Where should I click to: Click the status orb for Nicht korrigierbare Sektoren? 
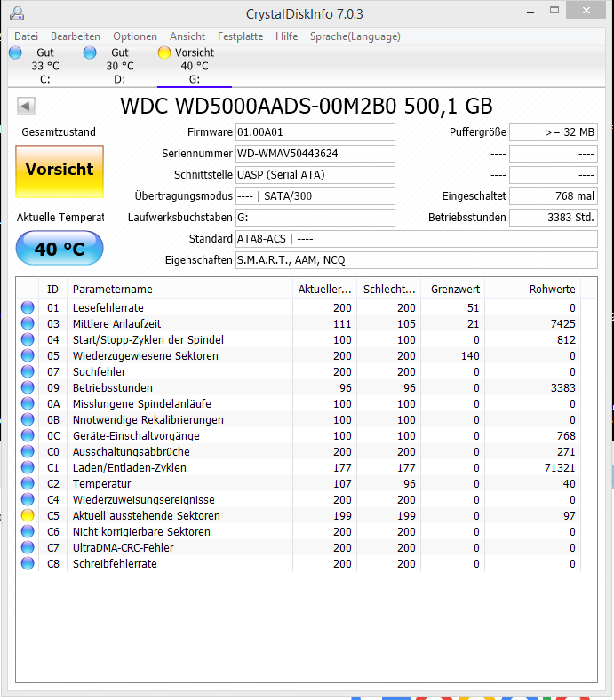click(x=28, y=532)
